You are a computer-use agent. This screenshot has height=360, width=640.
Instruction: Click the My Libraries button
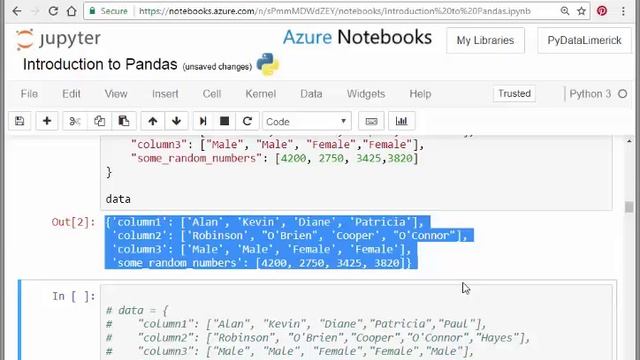coord(485,40)
